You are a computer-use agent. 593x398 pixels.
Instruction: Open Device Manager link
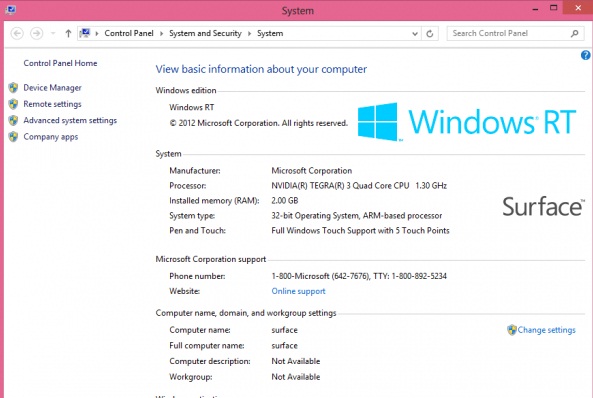52,88
